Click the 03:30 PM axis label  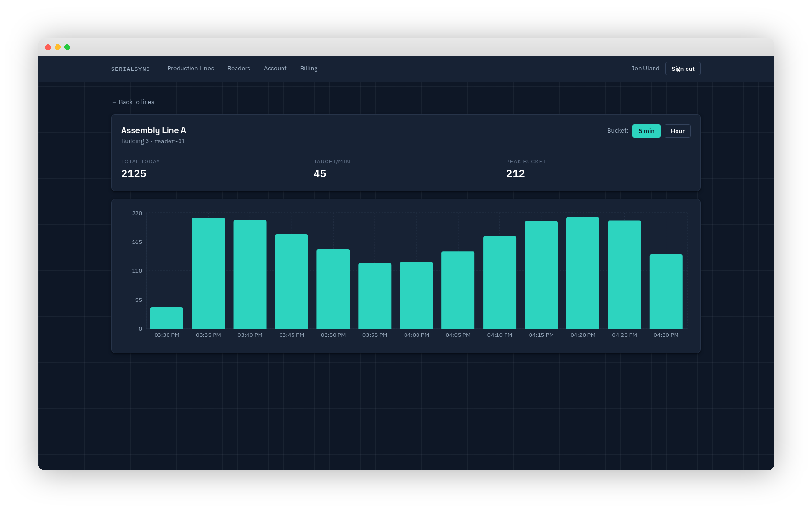(x=167, y=335)
